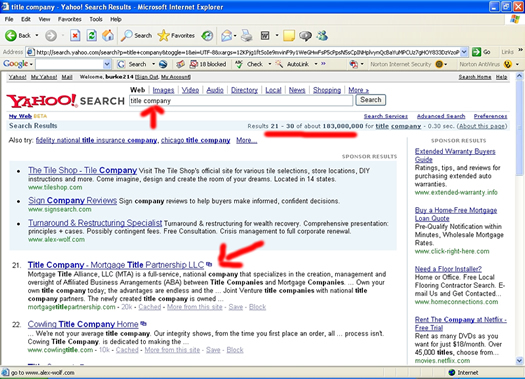Click the Google toolbar globe icon

pos(163,64)
